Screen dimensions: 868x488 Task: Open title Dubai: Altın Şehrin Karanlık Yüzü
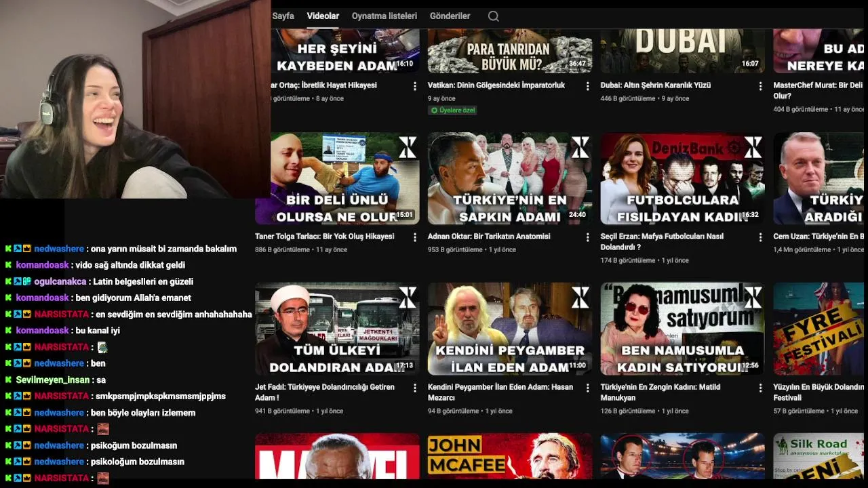pos(656,85)
